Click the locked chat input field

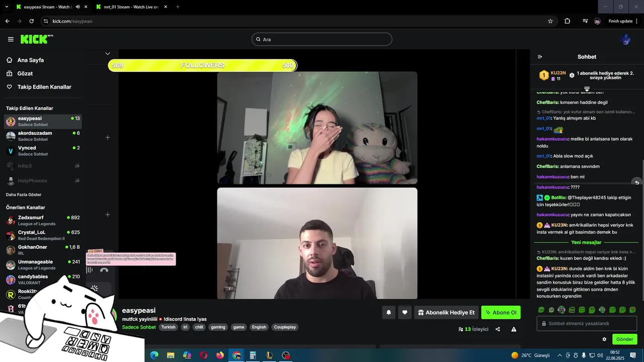pyautogui.click(x=587, y=323)
